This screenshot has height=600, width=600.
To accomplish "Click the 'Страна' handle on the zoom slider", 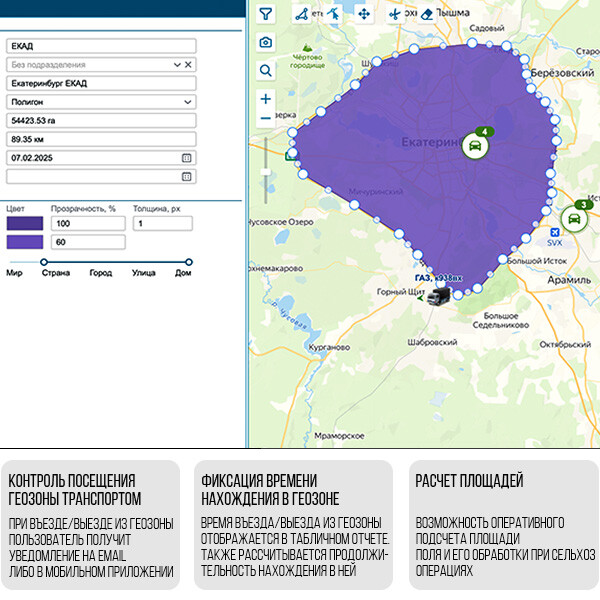I will click(44, 262).
